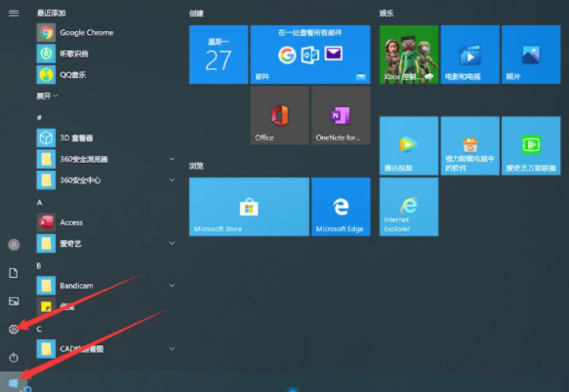Viewport: 569px width, 392px height.
Task: Open the calendar tile showing 27
Action: click(219, 55)
